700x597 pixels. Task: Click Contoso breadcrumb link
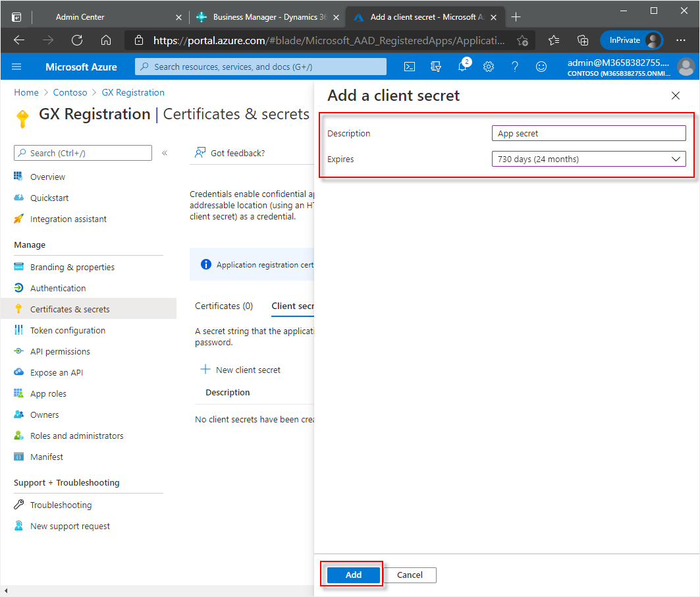pos(70,92)
